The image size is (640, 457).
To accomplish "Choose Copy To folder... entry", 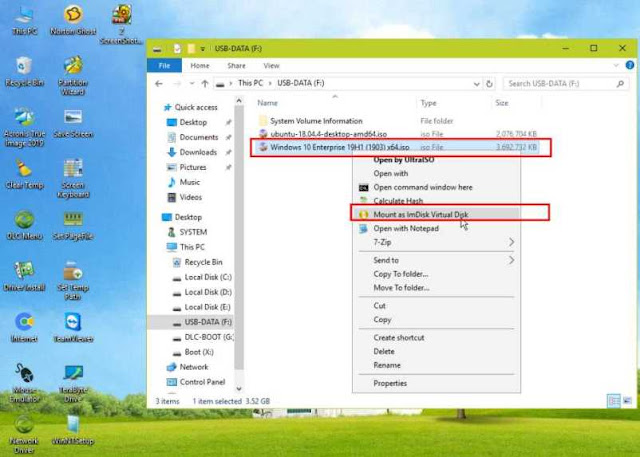I will 436,274.
